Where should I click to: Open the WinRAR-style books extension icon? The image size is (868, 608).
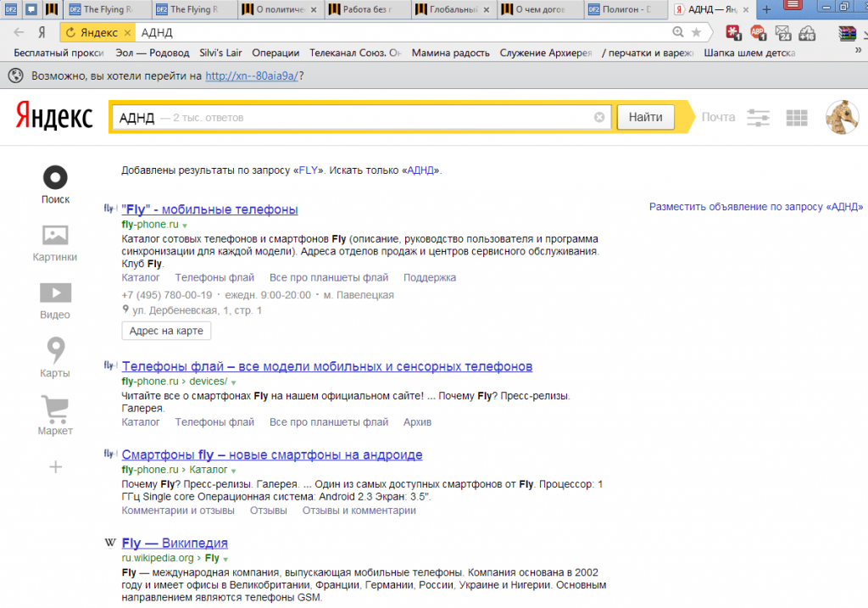[847, 33]
